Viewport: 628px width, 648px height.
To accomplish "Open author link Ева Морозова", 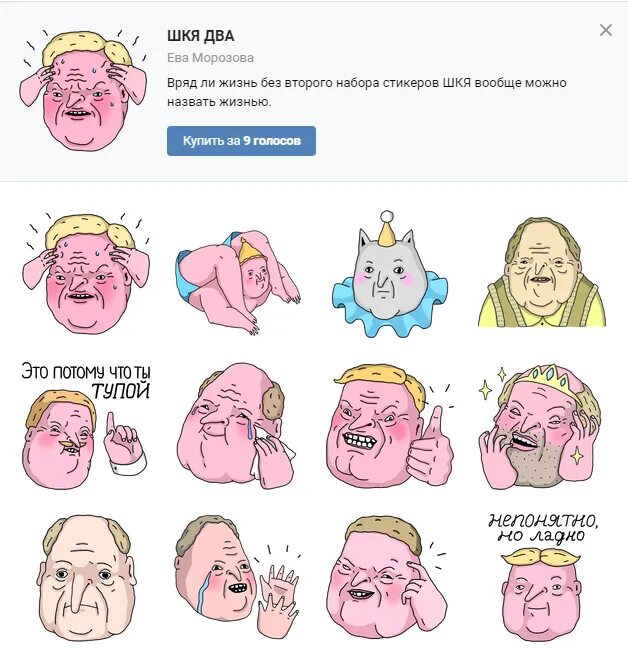I will pos(210,58).
